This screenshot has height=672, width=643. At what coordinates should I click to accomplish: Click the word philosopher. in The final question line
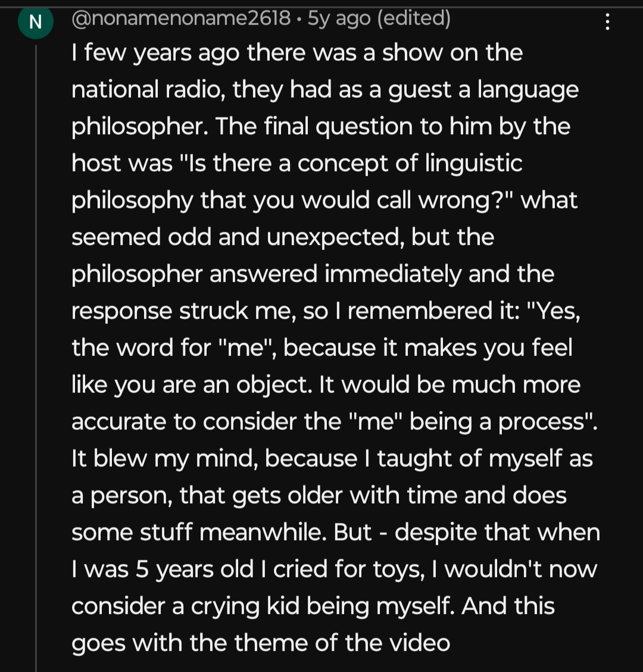pyautogui.click(x=140, y=127)
